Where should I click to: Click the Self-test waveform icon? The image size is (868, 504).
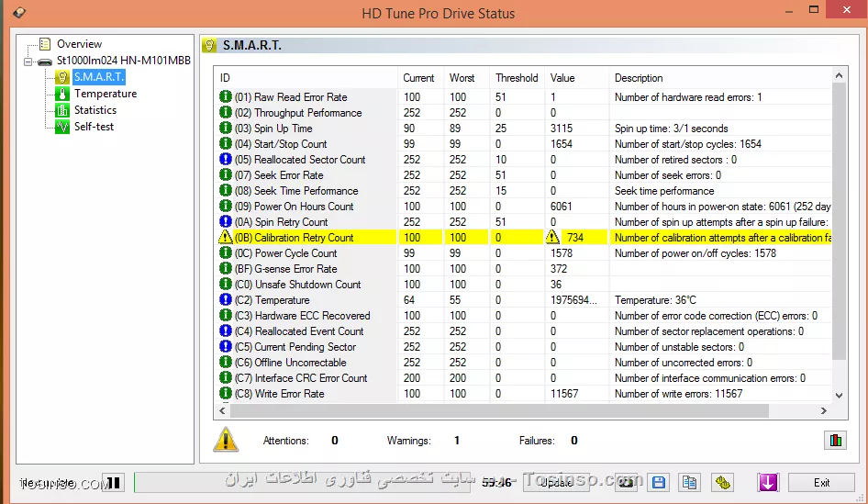[62, 127]
